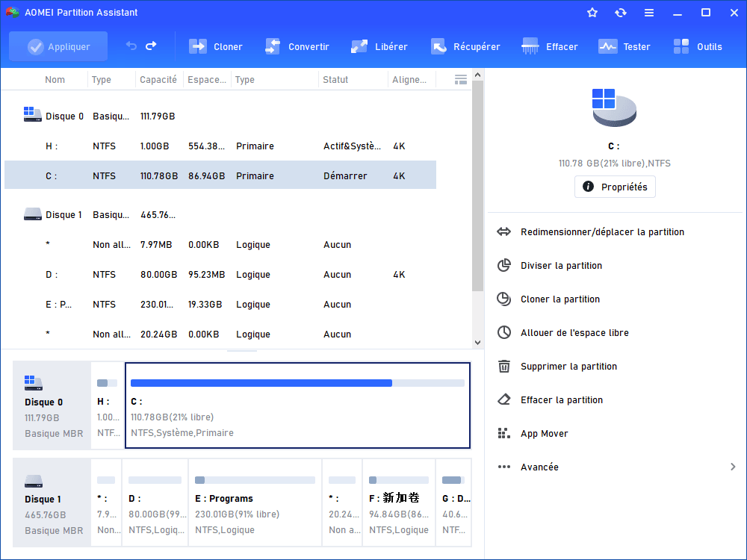Click scroll up arrow of partition list
Image resolution: width=747 pixels, height=560 pixels.
(478, 75)
